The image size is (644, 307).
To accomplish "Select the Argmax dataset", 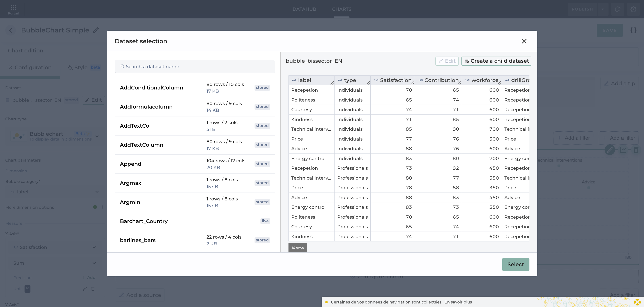I will point(195,183).
